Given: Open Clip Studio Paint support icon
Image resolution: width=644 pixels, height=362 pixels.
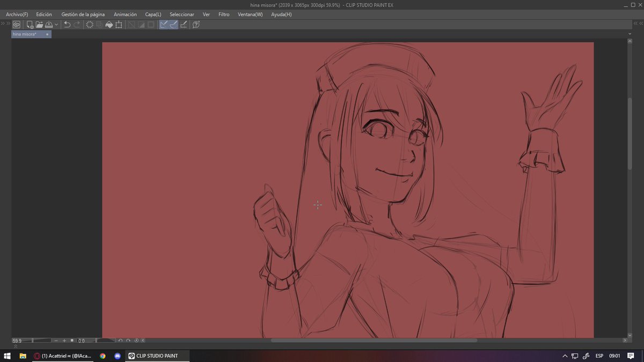Looking at the screenshot, I should tap(196, 25).
